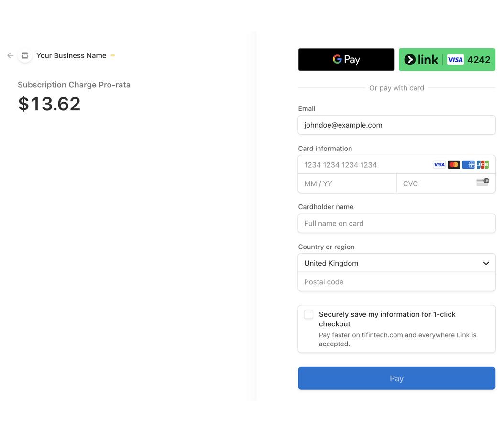
Task: Click the CVC card hint icon
Action: [482, 182]
